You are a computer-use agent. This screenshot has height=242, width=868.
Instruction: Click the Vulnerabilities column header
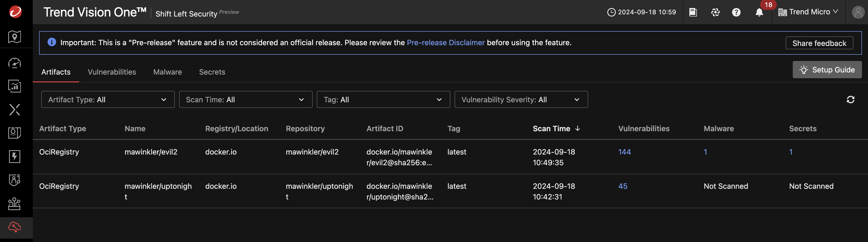tap(644, 129)
